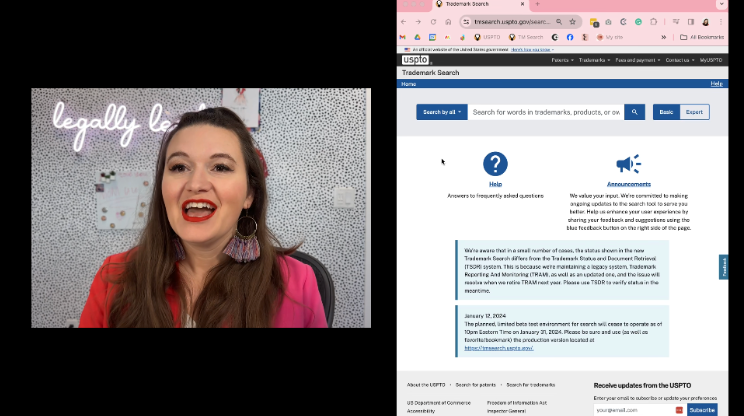
Task: Click the magnifying glass search button
Action: pos(635,112)
